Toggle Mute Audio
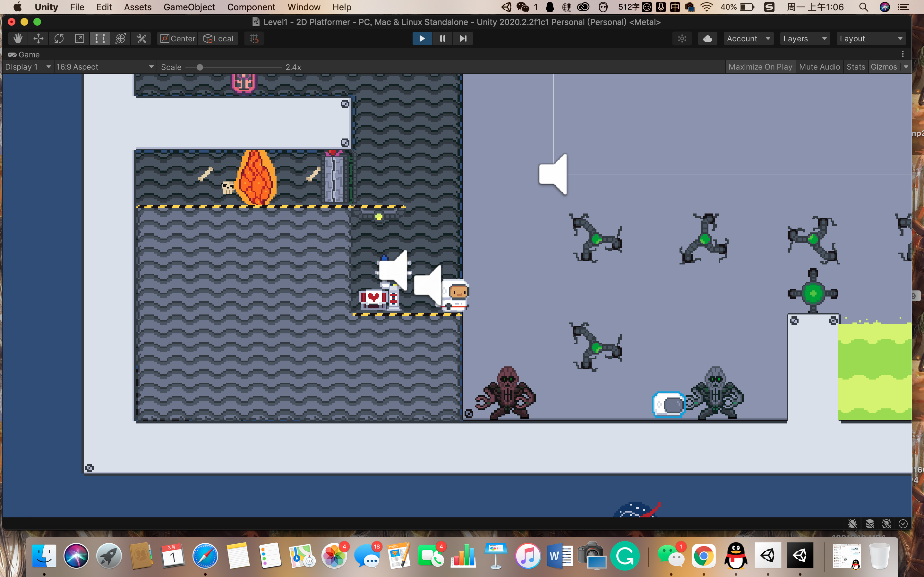This screenshot has width=924, height=577. point(819,67)
